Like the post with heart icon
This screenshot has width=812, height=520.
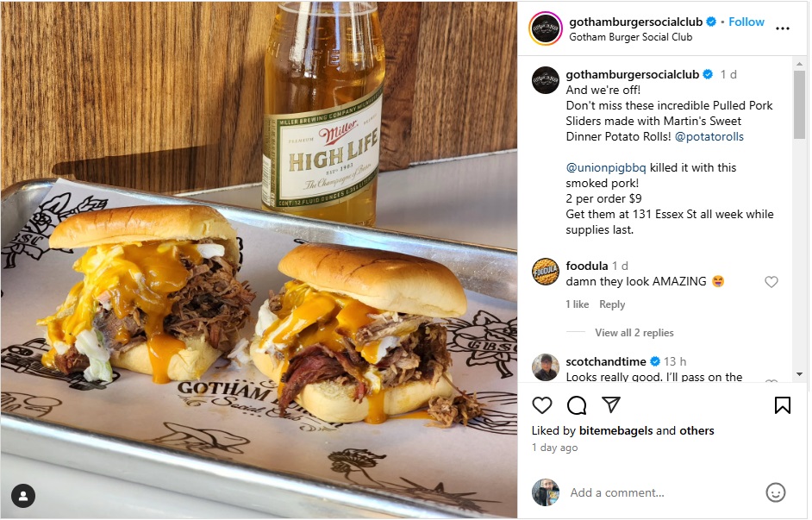[542, 405]
